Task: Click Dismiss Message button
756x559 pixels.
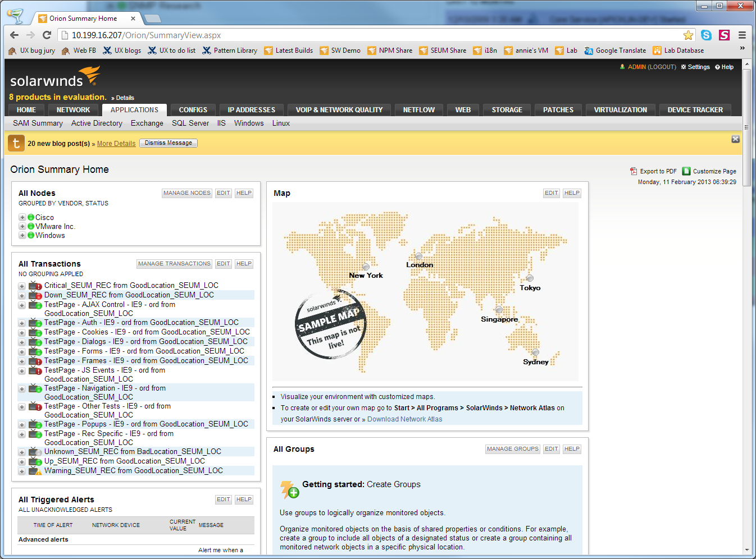Action: [x=168, y=143]
